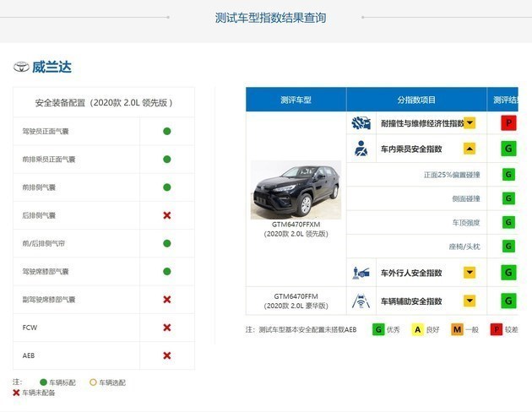Click the 车辆选配 hollow circle legend

tap(93, 382)
